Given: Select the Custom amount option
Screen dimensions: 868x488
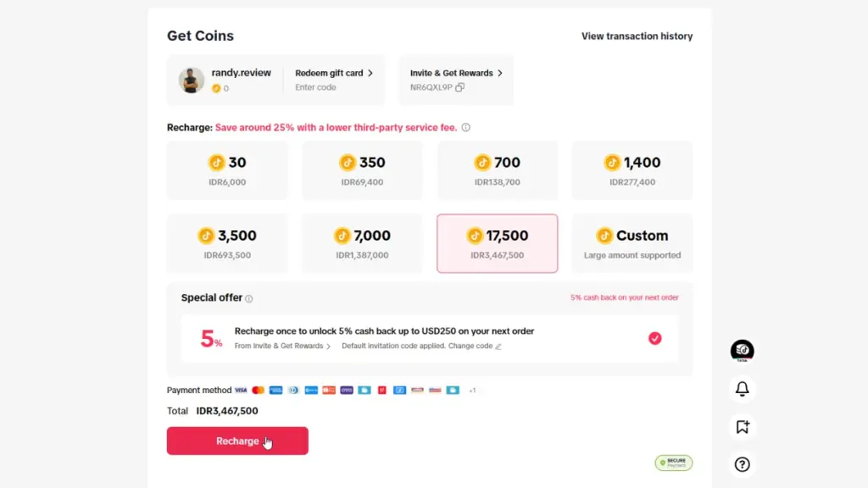Looking at the screenshot, I should tap(632, 242).
